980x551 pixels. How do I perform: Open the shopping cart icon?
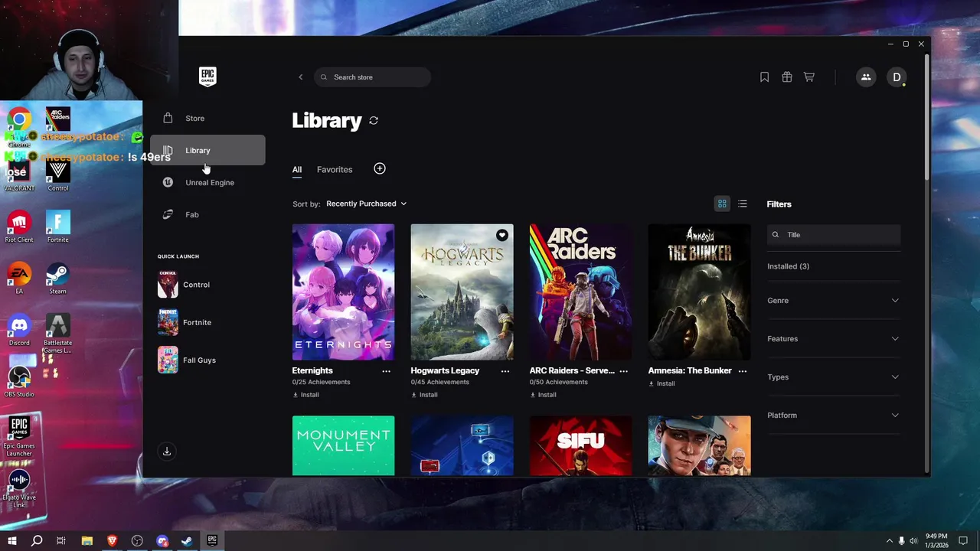click(x=808, y=77)
